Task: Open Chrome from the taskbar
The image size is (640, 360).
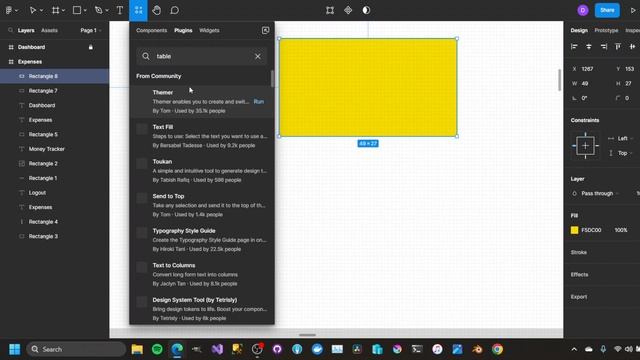Action: 497,349
